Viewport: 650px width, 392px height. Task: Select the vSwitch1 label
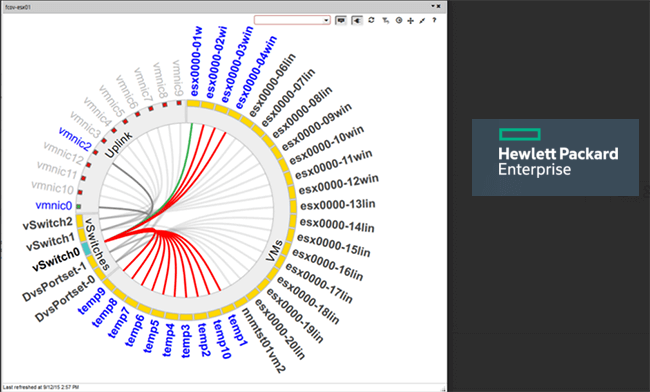pyautogui.click(x=51, y=242)
